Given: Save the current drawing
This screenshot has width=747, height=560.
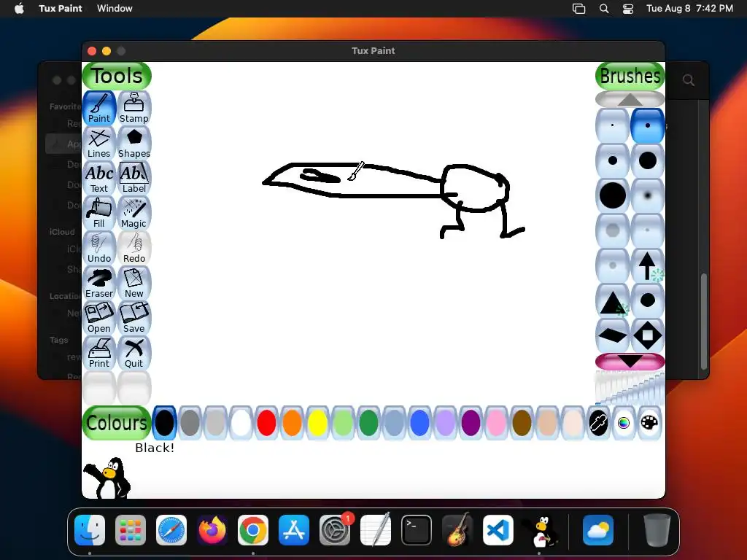Looking at the screenshot, I should [x=134, y=318].
